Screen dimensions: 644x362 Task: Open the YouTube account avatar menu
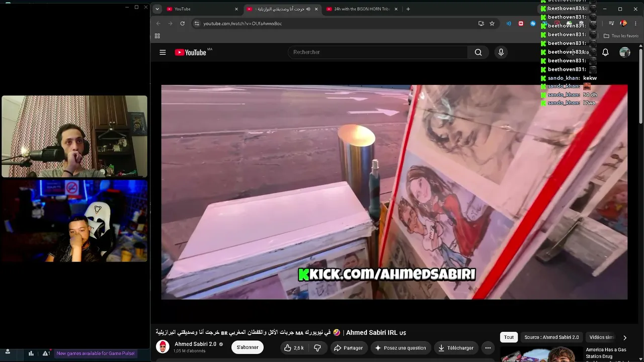625,52
